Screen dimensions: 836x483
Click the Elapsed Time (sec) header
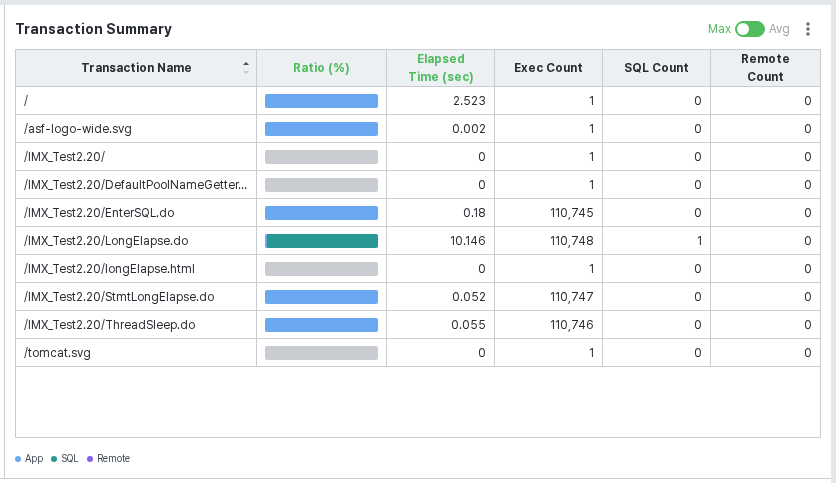pyautogui.click(x=440, y=68)
